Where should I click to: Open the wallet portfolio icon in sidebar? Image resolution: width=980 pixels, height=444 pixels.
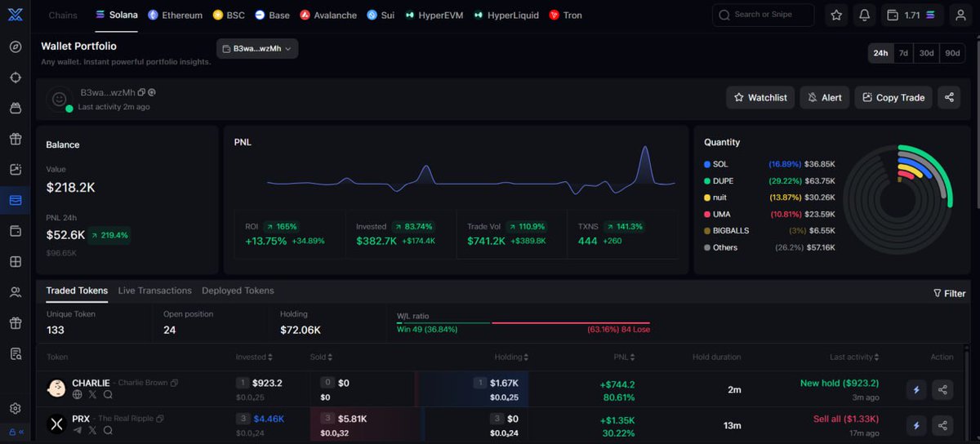[16, 200]
